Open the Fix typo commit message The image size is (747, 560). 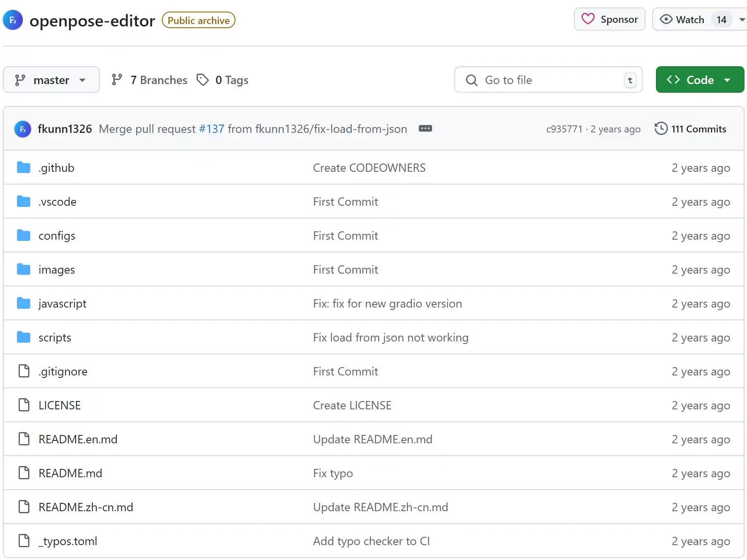click(x=333, y=473)
